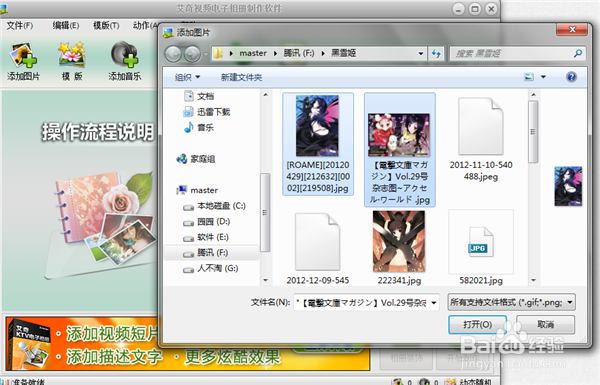The width and height of the screenshot is (600, 385).
Task: Click navigation pane scroll down arrow
Action: click(x=266, y=280)
